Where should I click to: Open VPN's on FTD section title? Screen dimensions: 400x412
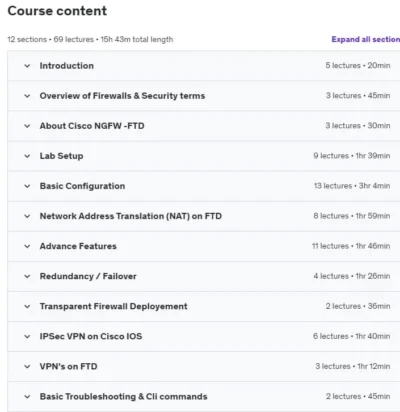[68, 366]
